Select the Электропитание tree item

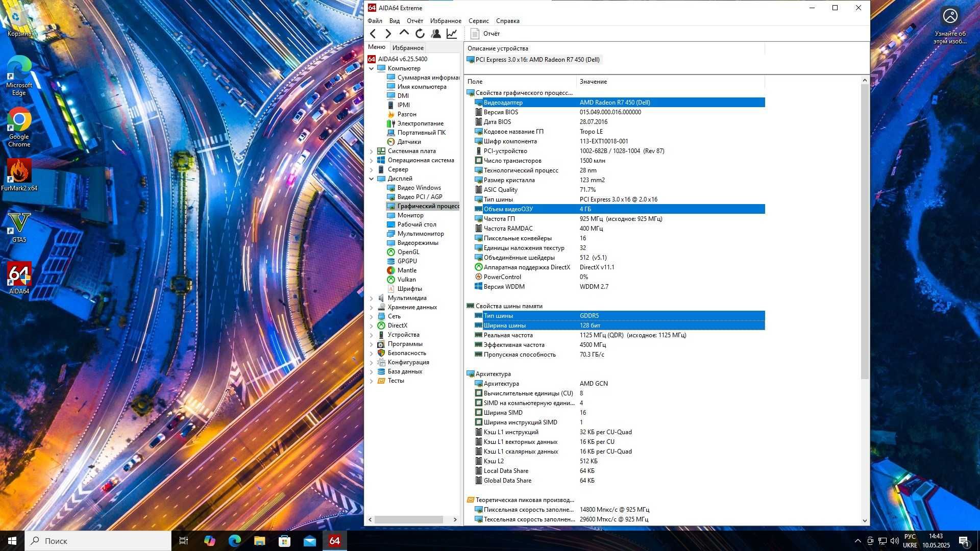tap(415, 123)
